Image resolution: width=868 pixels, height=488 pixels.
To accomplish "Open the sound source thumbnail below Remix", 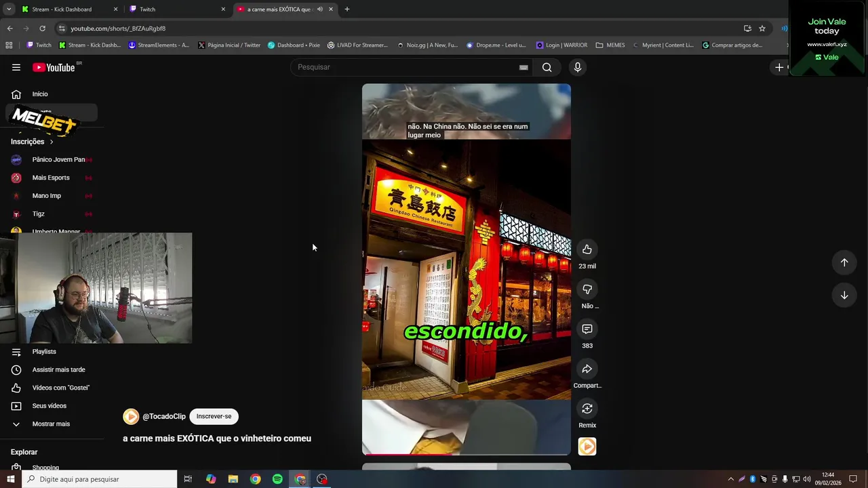I will [x=587, y=447].
